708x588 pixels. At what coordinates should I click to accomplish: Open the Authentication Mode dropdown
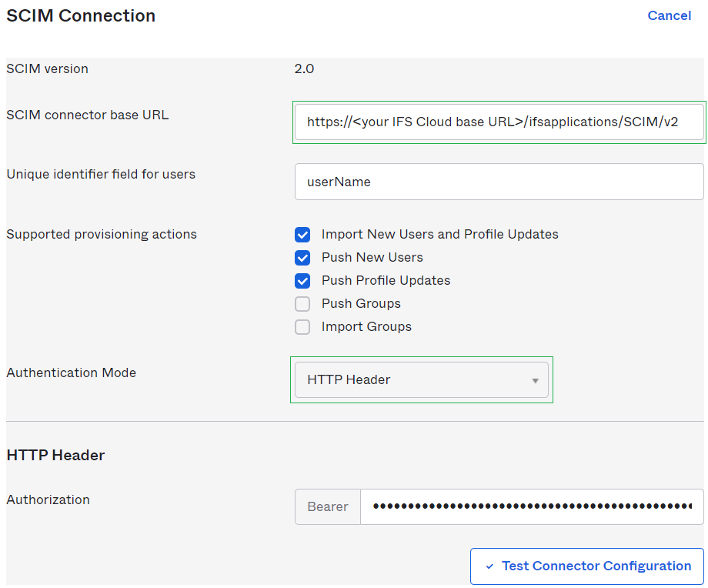[x=421, y=379]
